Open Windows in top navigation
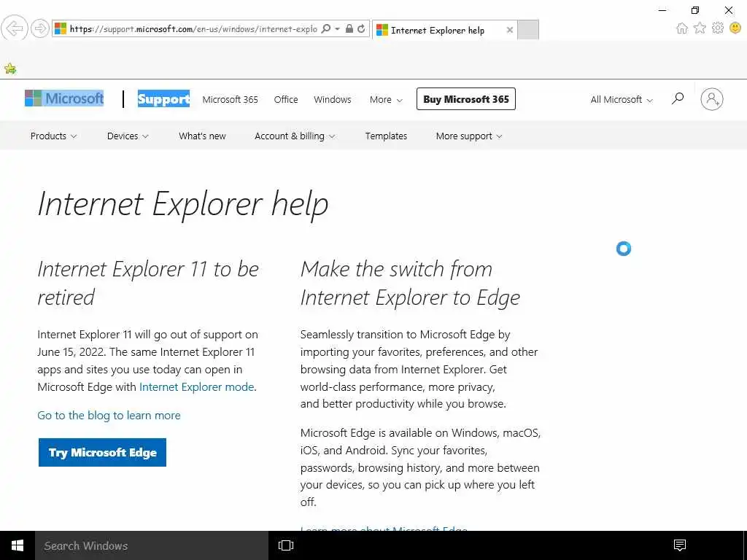The height and width of the screenshot is (560, 747). click(333, 99)
